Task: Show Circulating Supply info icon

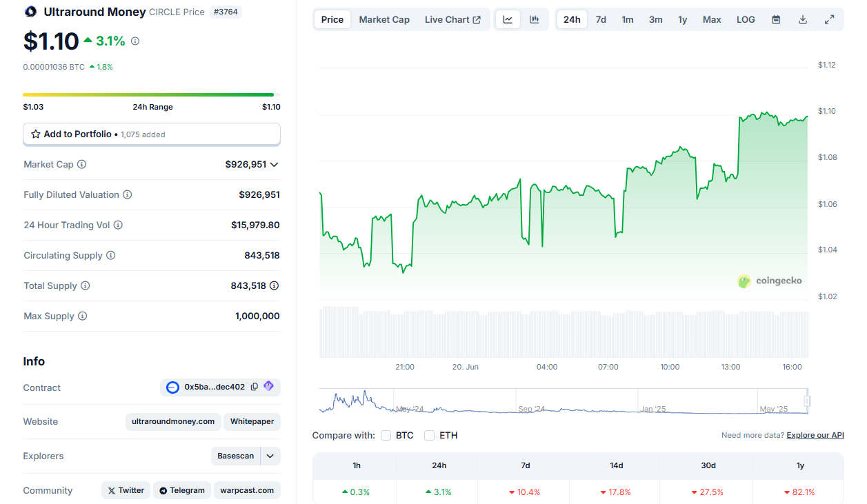Action: pyautogui.click(x=111, y=256)
